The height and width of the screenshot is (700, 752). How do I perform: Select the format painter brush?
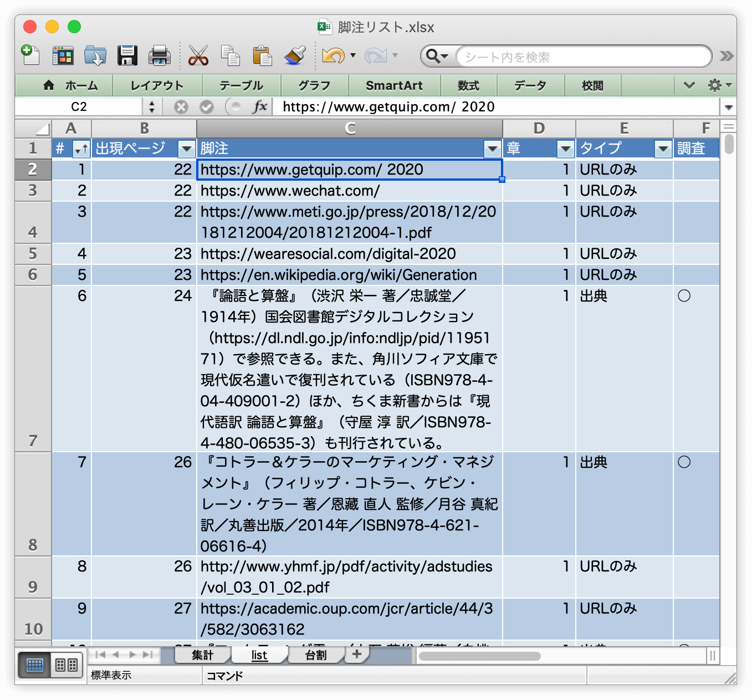pyautogui.click(x=295, y=55)
